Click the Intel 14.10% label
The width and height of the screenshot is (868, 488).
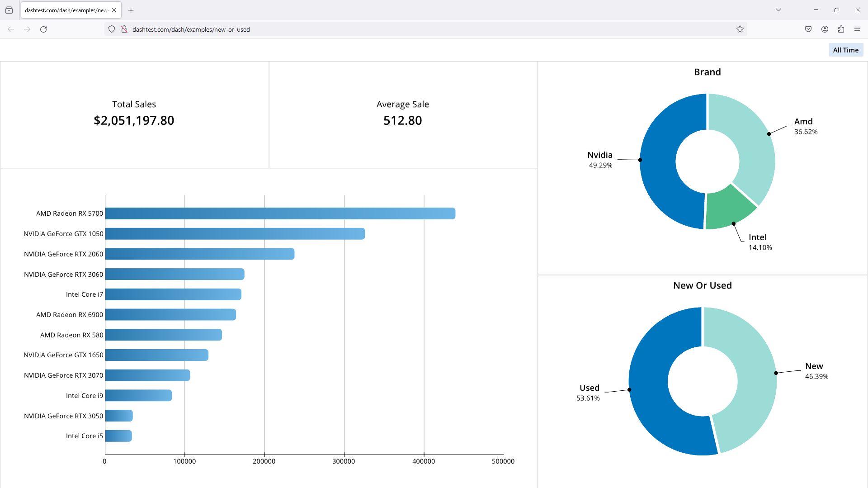[x=760, y=242]
